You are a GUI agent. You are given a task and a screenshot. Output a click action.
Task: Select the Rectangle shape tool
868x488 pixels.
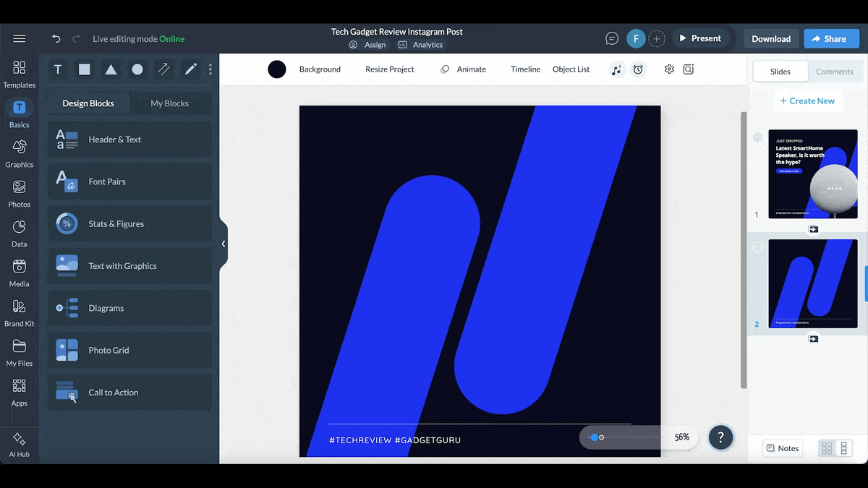(x=84, y=69)
